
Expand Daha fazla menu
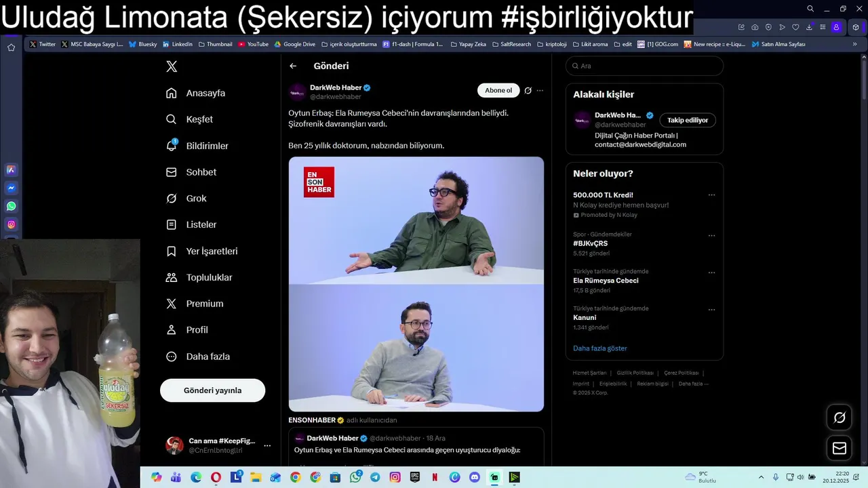[x=198, y=357]
